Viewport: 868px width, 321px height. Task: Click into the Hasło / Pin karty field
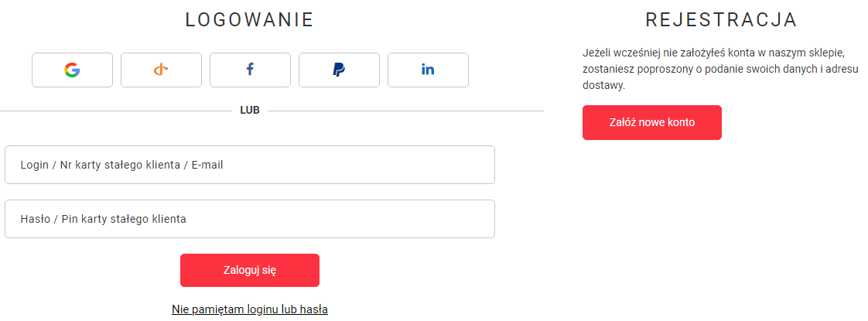(x=250, y=219)
